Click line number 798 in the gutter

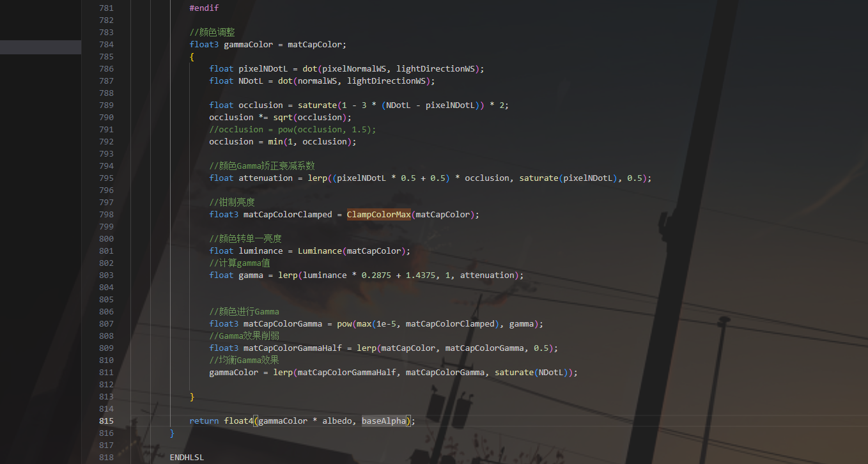(x=106, y=215)
